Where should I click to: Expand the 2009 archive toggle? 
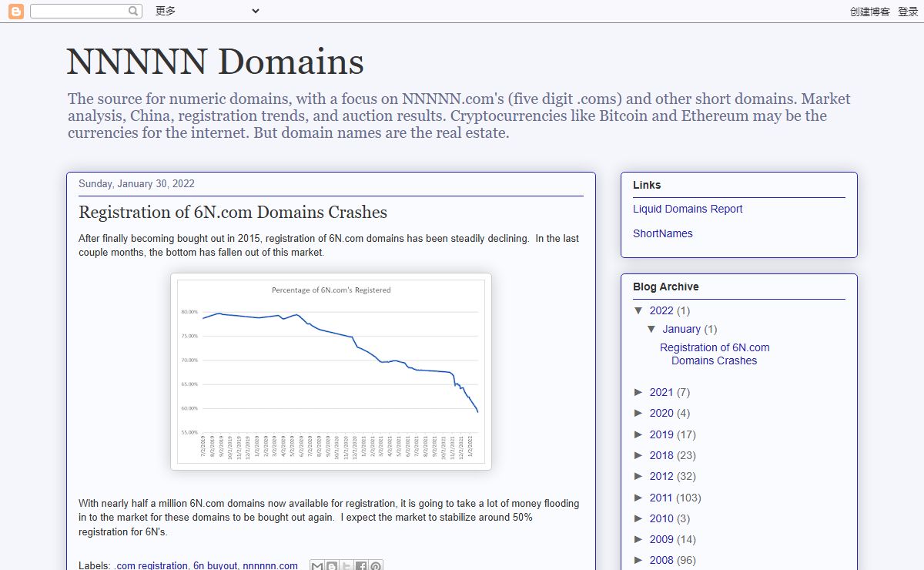pyautogui.click(x=638, y=539)
